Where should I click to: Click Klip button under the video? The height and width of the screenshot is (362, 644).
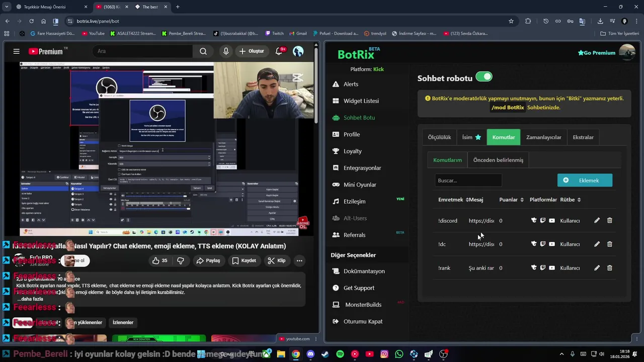[x=277, y=260]
